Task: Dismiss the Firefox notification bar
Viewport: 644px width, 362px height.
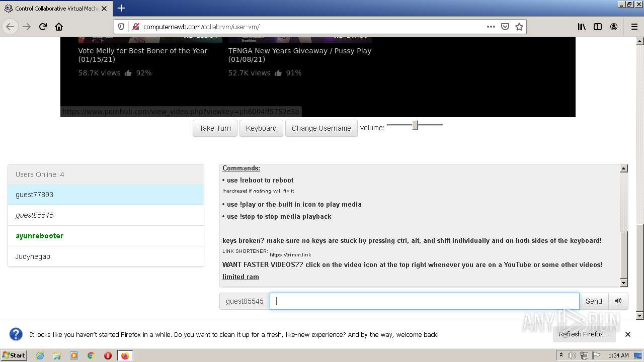Action: [x=628, y=334]
